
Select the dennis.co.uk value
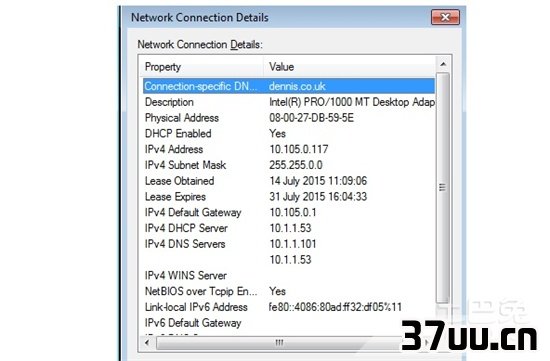(x=297, y=86)
